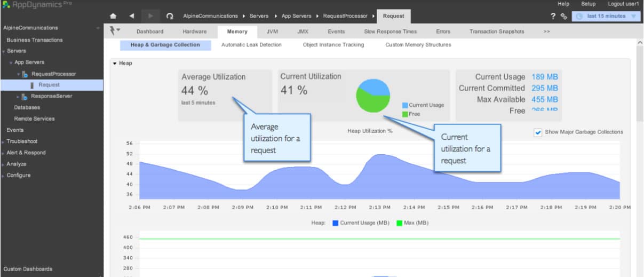Click the forward arrow navigation icon
The image size is (644, 277).
pyautogui.click(x=150, y=16)
